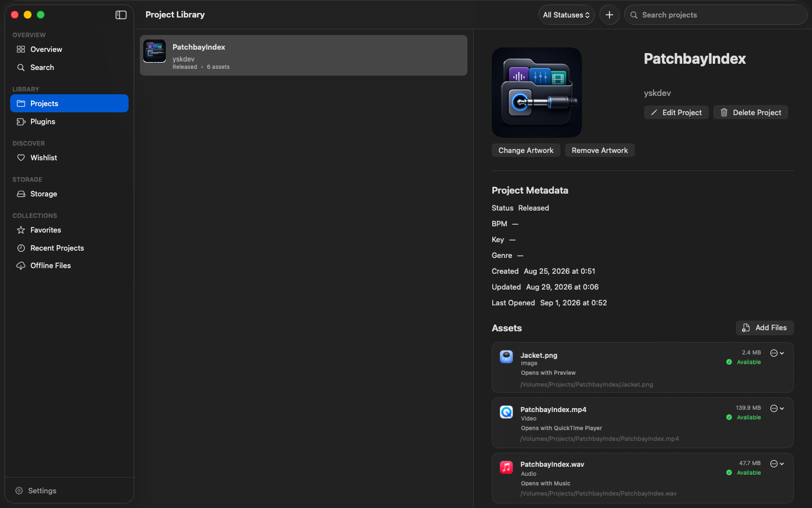Click the Jacket.png file path text
The height and width of the screenshot is (508, 812).
(586, 385)
